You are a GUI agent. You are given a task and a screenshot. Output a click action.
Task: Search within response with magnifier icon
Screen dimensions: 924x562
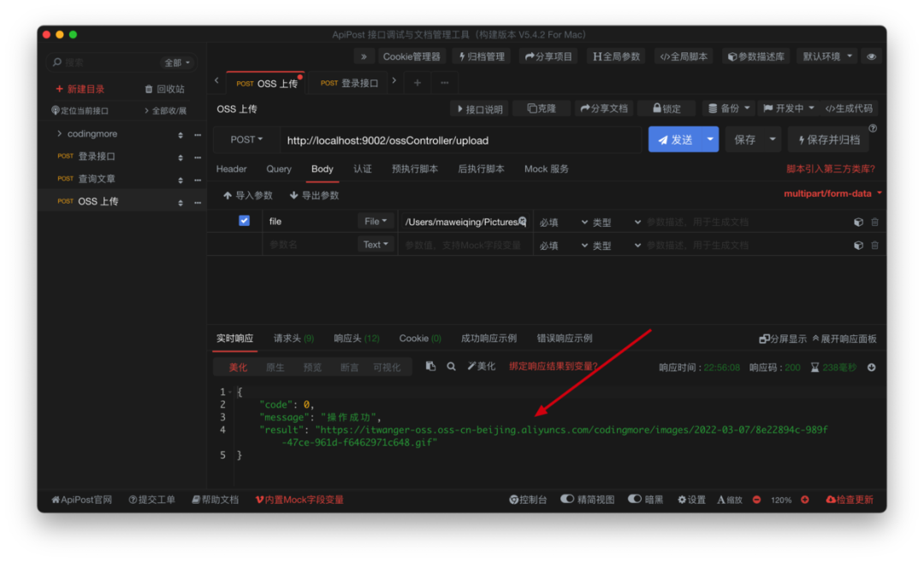coord(451,366)
